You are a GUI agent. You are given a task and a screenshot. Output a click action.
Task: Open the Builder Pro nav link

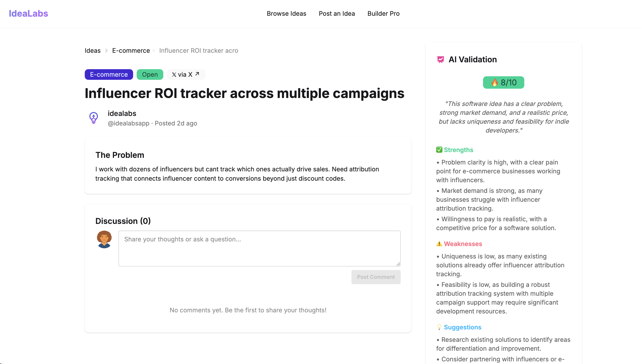click(383, 14)
